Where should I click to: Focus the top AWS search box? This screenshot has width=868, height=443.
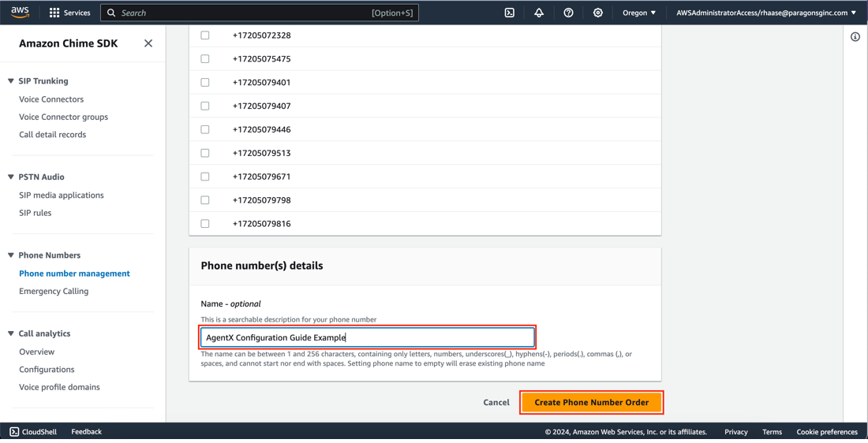(259, 13)
